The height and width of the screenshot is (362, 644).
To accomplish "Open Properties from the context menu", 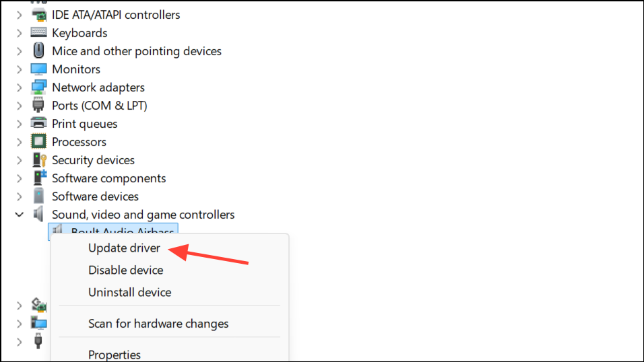I will [115, 355].
